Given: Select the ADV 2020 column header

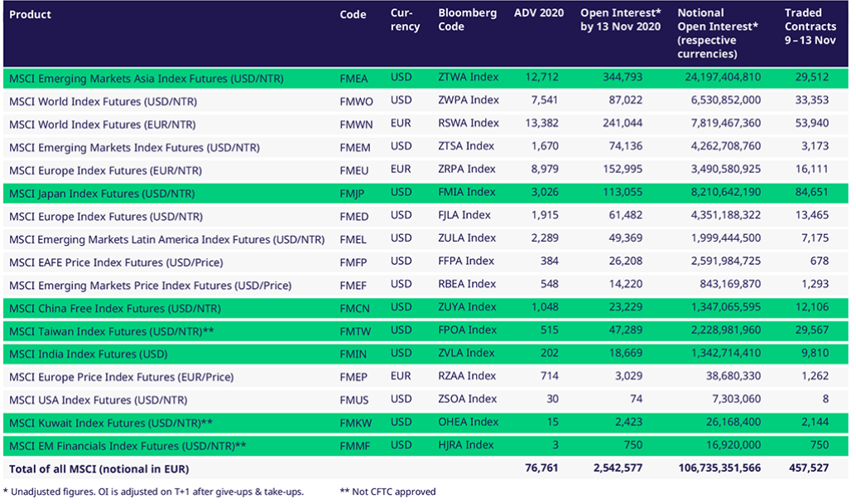Looking at the screenshot, I should [538, 13].
